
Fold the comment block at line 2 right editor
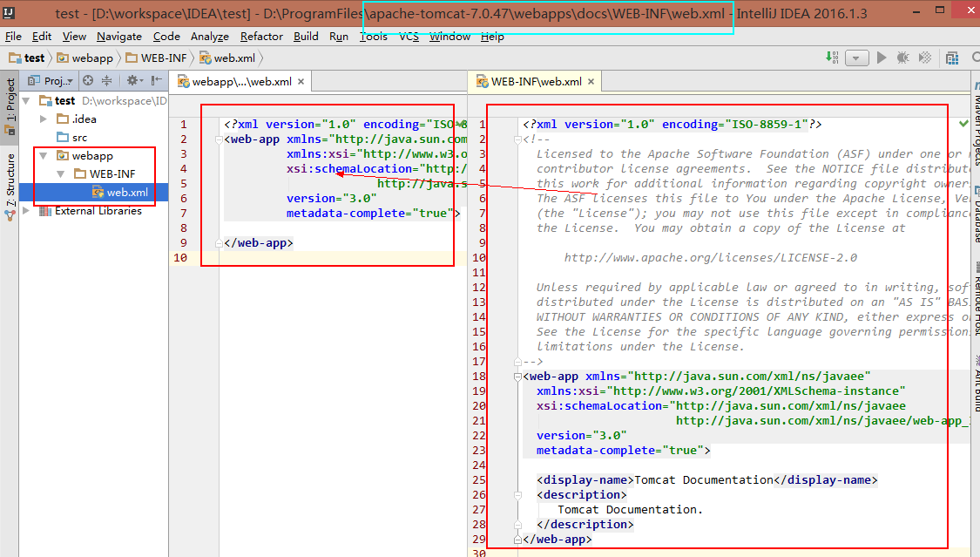click(517, 139)
